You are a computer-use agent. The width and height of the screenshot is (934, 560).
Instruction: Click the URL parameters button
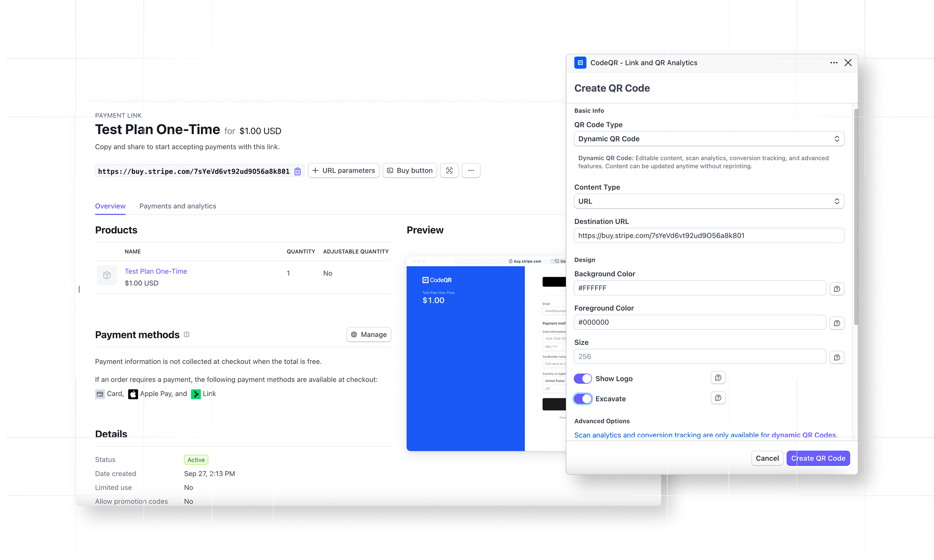click(344, 170)
